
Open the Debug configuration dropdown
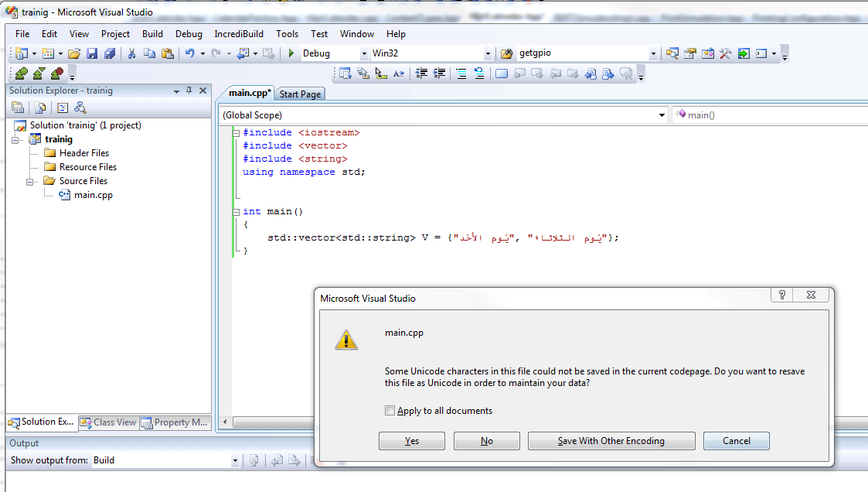click(364, 53)
